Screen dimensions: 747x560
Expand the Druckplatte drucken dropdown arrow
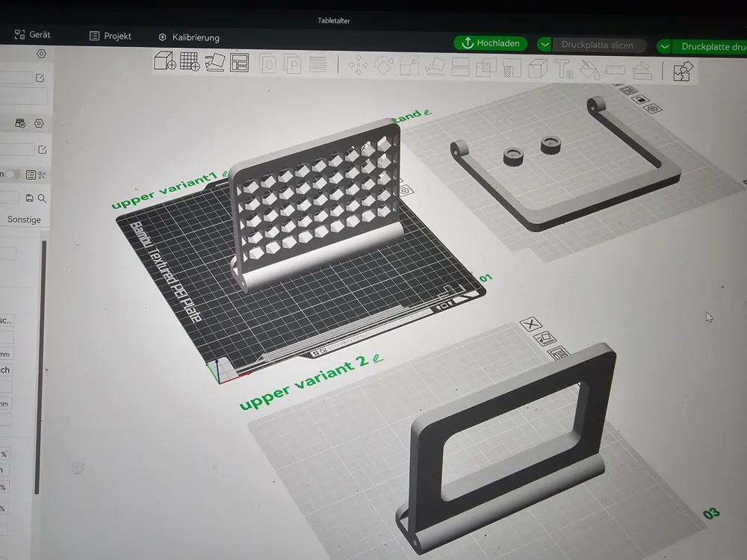click(x=665, y=46)
